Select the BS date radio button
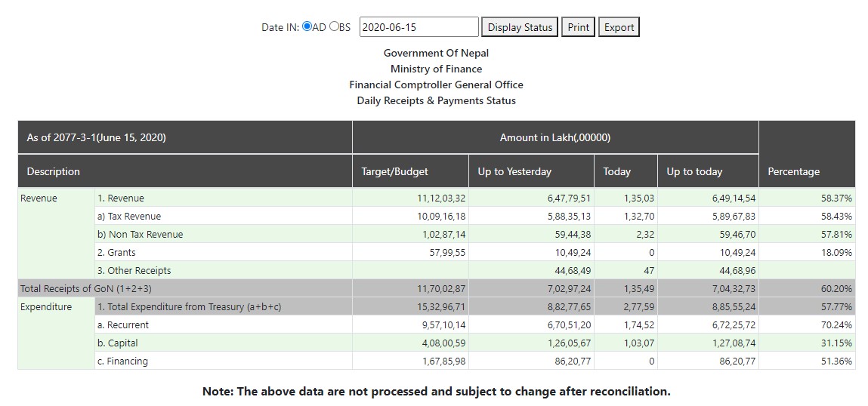 click(x=334, y=26)
